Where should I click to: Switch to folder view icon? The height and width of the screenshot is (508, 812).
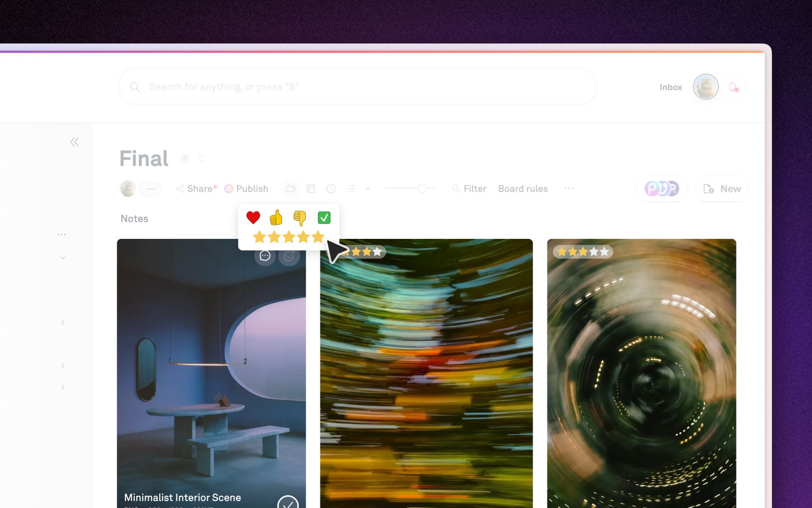tap(291, 189)
